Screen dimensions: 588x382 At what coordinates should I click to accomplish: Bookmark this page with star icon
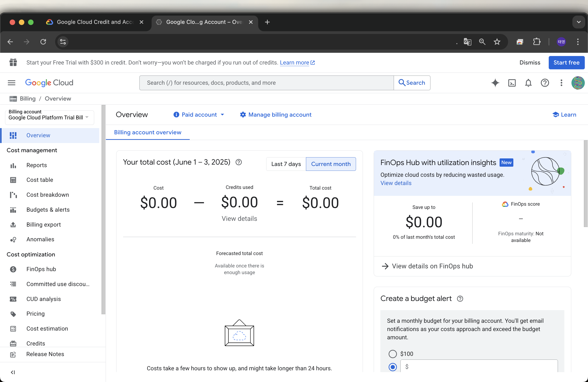pyautogui.click(x=497, y=42)
